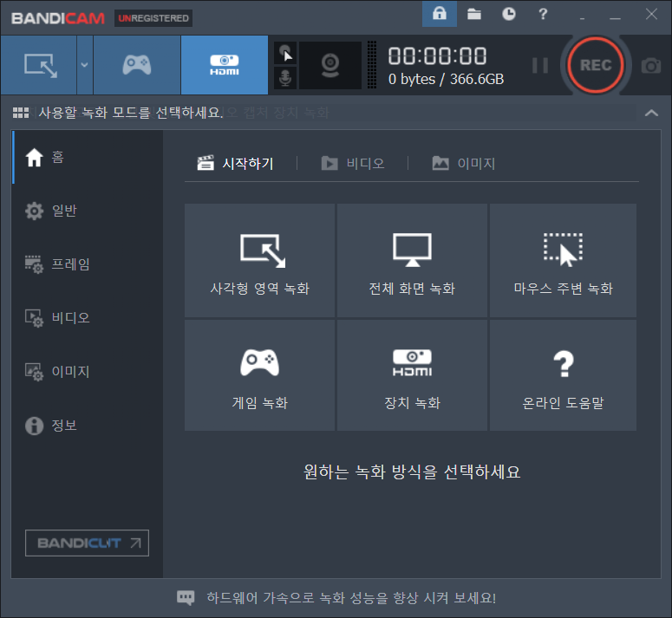
Task: Open the 일반 settings sidebar item
Action: (88, 211)
